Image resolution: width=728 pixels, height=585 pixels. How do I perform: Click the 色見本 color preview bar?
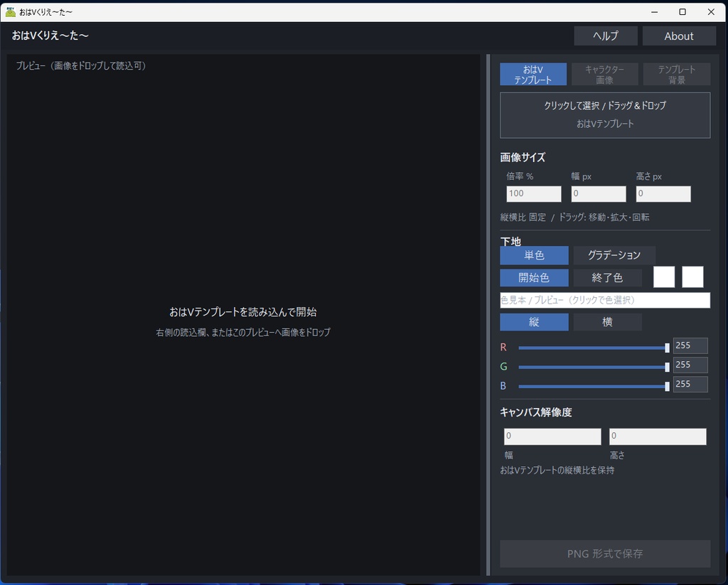pyautogui.click(x=605, y=300)
